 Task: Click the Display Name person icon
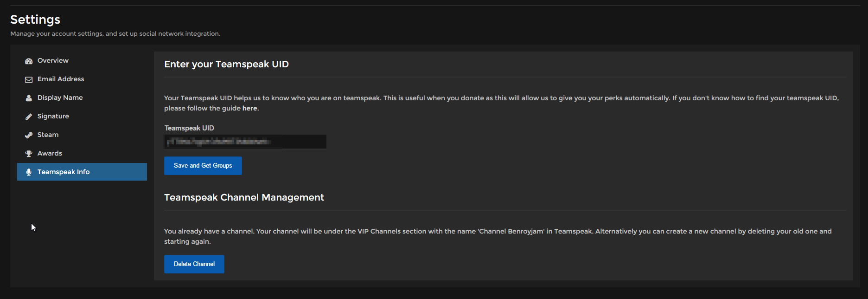(x=29, y=98)
